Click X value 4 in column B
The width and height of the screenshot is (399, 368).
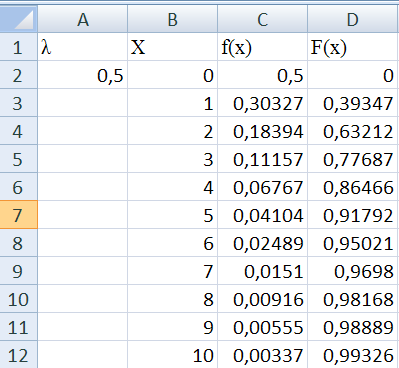[172, 187]
